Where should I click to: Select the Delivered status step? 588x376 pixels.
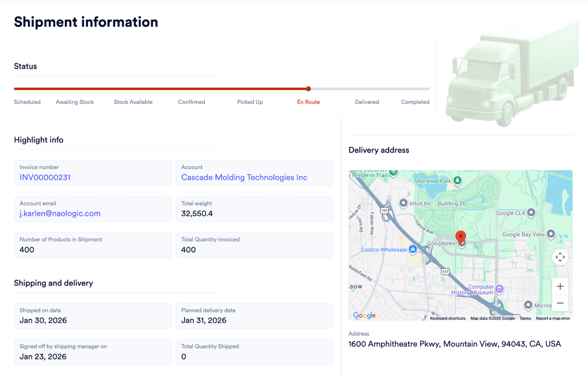pyautogui.click(x=366, y=102)
